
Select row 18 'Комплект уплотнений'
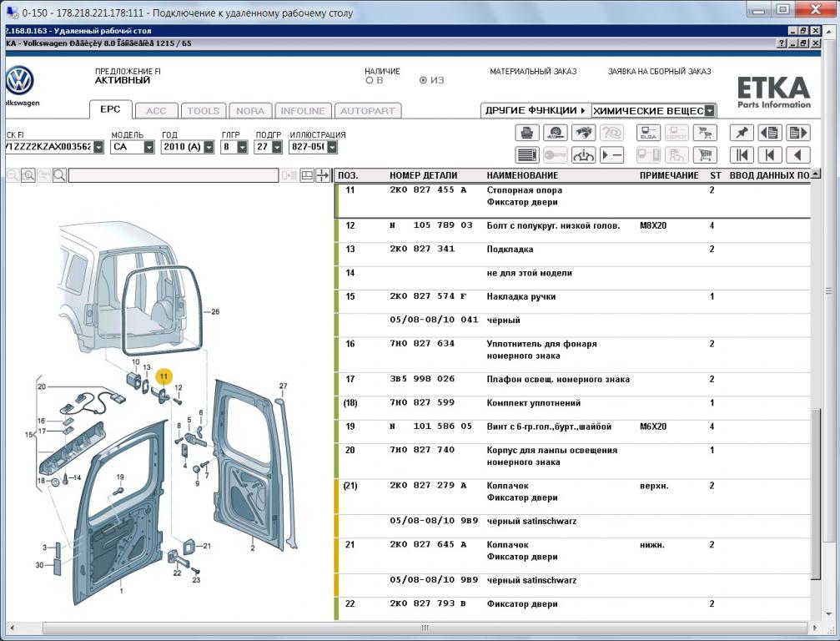coord(572,408)
